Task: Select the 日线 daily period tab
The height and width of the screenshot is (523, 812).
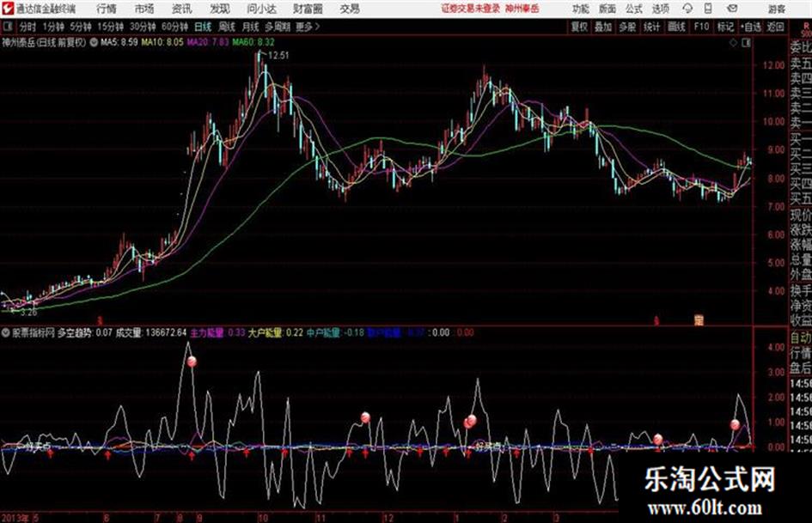Action: pos(203,27)
